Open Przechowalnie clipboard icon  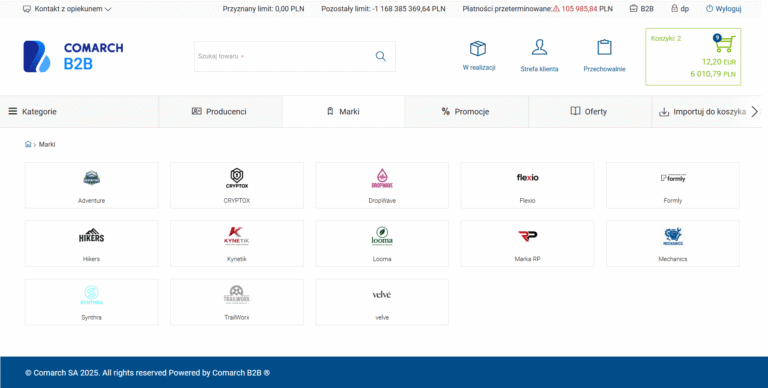coord(604,48)
